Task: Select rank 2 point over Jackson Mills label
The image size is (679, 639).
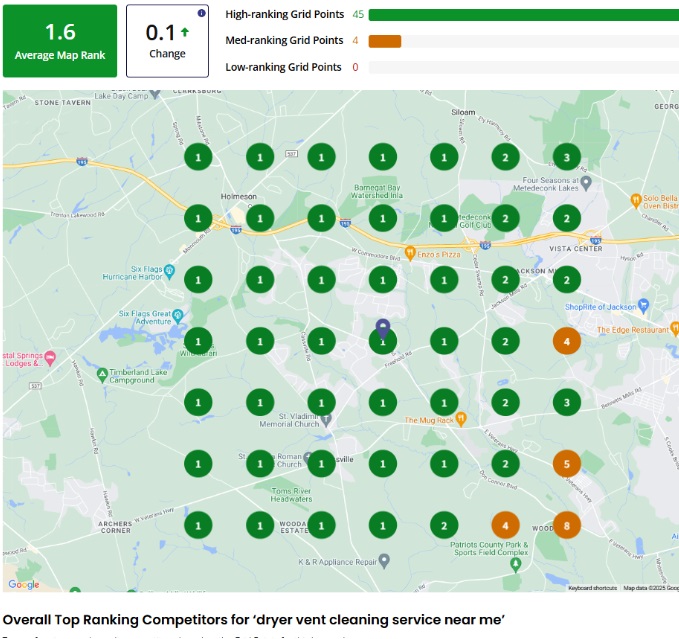Action: [505, 280]
